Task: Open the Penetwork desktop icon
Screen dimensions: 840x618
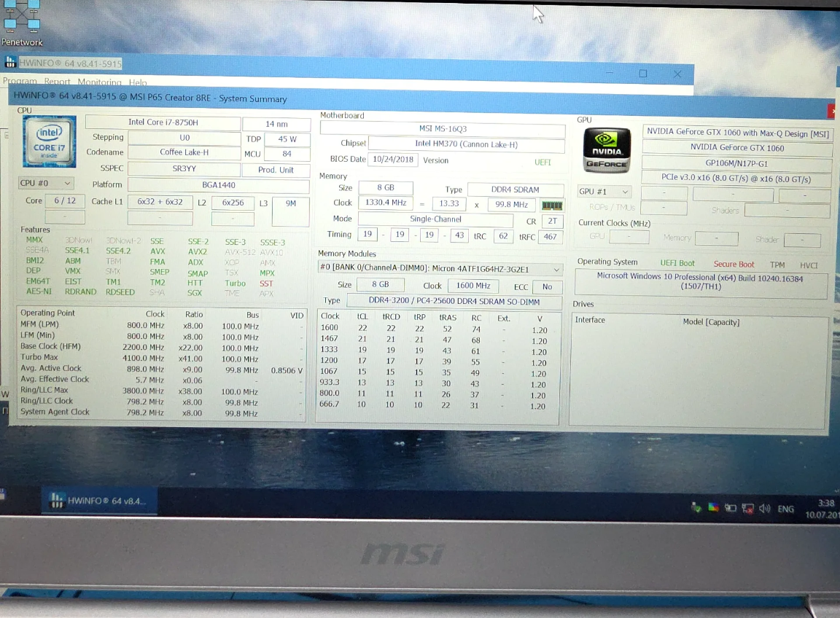Action: pyautogui.click(x=21, y=23)
